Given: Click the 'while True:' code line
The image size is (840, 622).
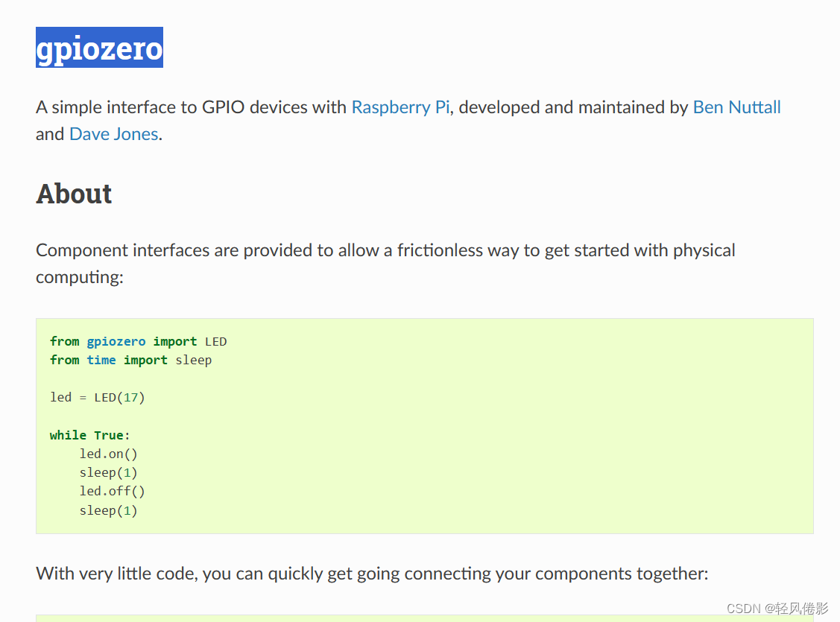Looking at the screenshot, I should 89,435.
